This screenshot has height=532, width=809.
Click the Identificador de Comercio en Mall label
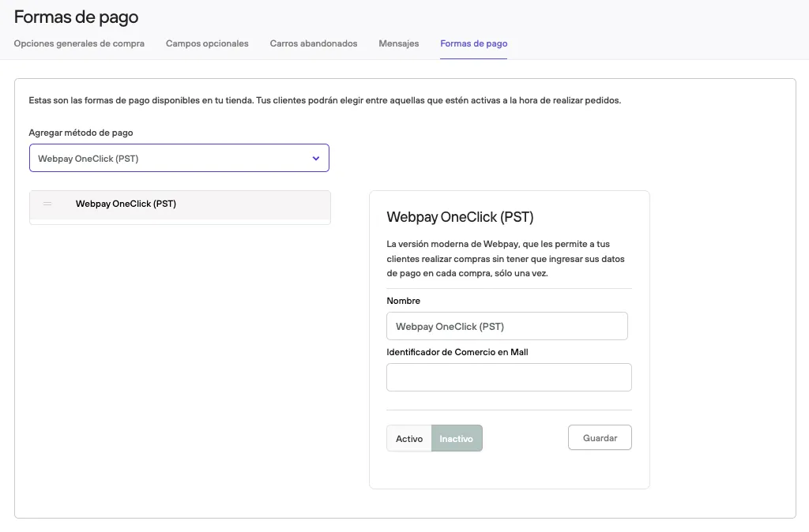pos(457,352)
